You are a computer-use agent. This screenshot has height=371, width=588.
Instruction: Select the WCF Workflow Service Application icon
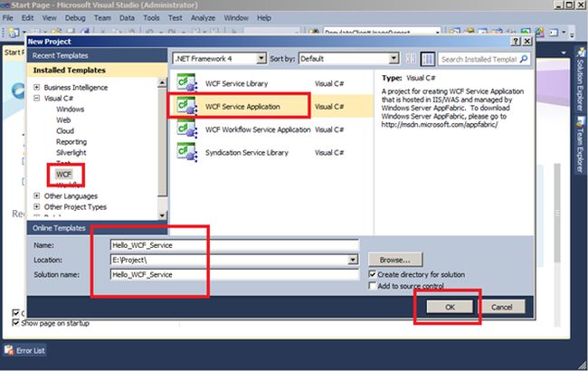187,129
